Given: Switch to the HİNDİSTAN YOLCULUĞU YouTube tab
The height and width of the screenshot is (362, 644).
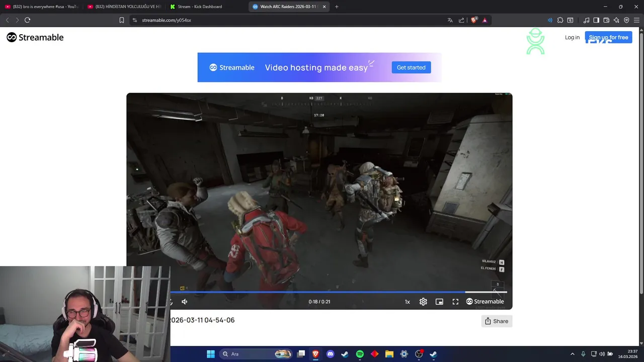Looking at the screenshot, I should [124, 7].
